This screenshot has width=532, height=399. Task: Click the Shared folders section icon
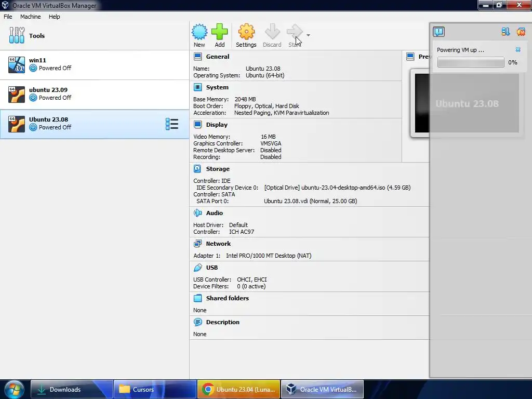point(197,298)
